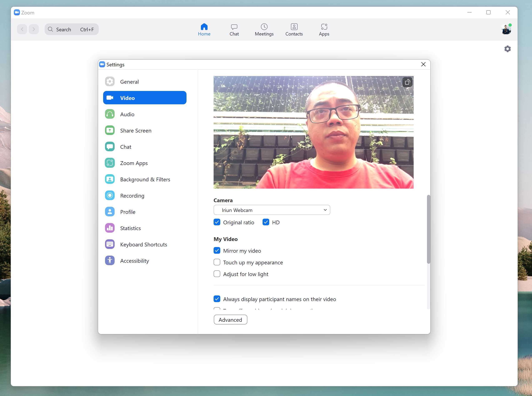Click the Zoom logo in Settings title bar
532x396 pixels.
click(102, 64)
